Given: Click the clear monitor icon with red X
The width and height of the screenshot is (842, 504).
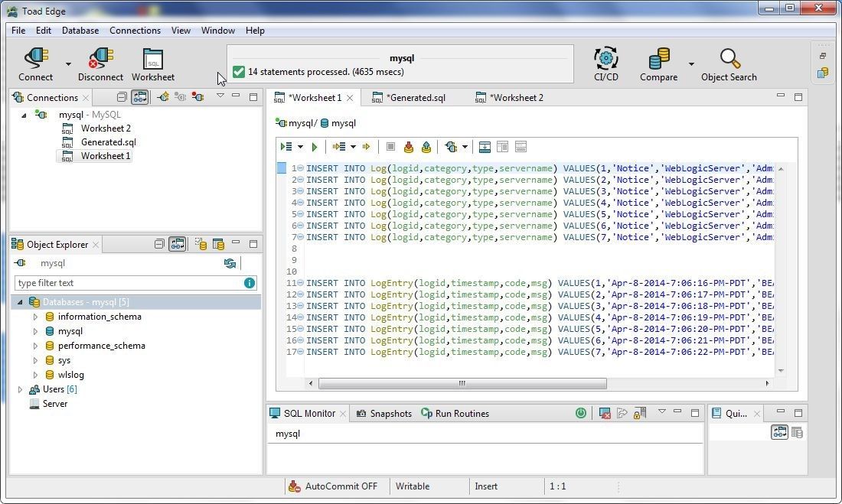Looking at the screenshot, I should click(x=605, y=413).
